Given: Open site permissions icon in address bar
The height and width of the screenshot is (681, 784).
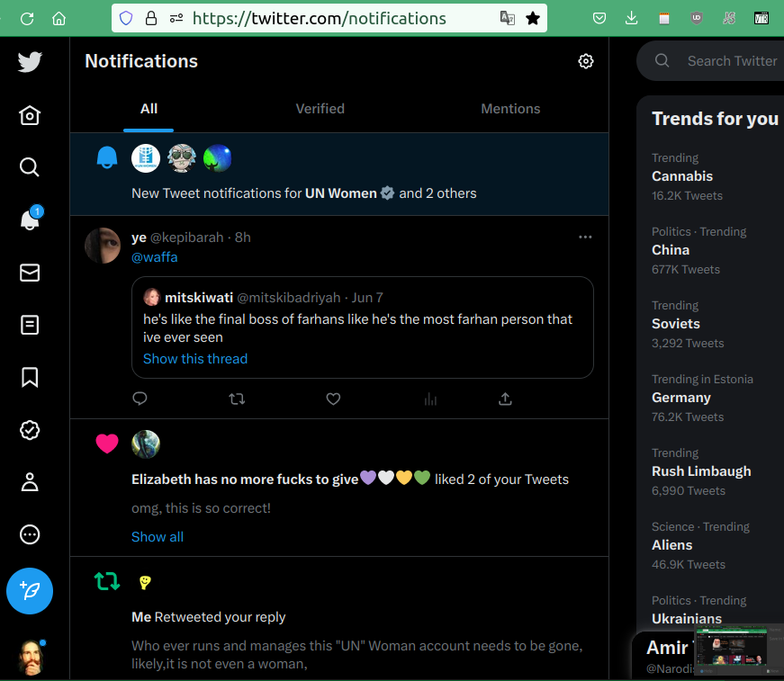Looking at the screenshot, I should 176,19.
